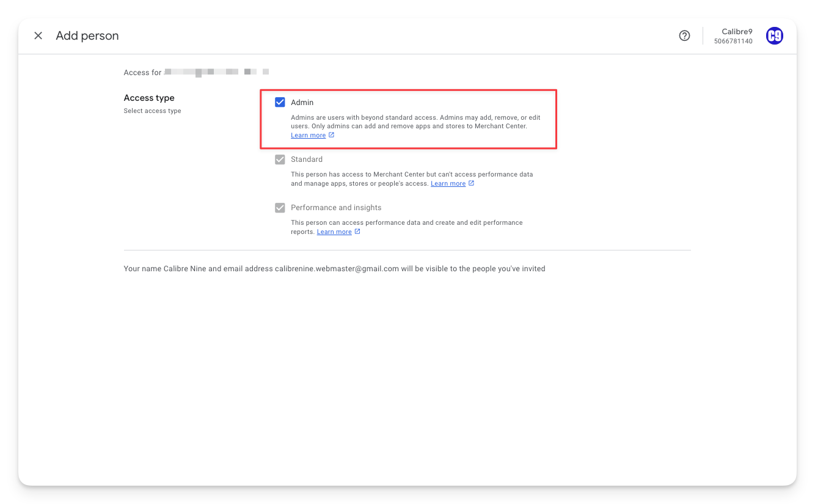
Task: Click external-link icon beside Admin's Learn more
Action: click(x=332, y=135)
